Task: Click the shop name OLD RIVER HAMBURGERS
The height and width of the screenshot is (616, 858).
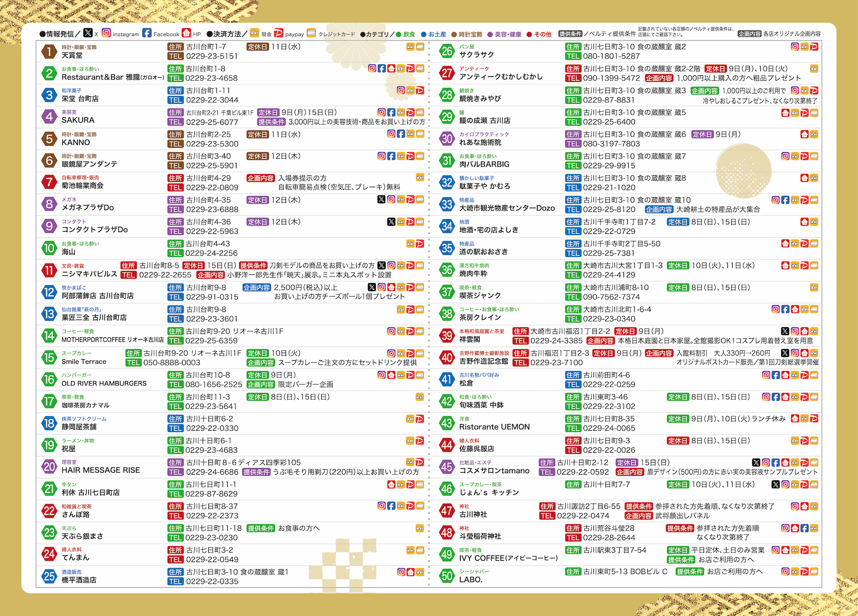Action: (104, 384)
